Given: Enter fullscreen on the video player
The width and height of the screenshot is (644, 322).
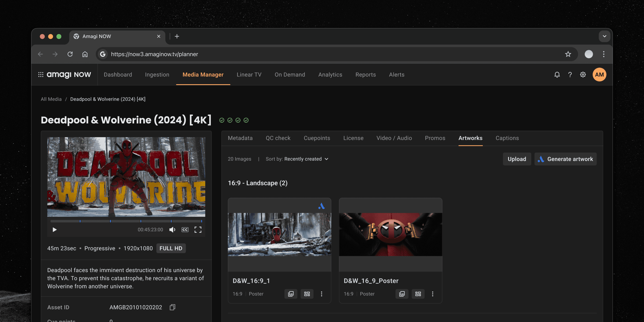Looking at the screenshot, I should click(x=198, y=230).
